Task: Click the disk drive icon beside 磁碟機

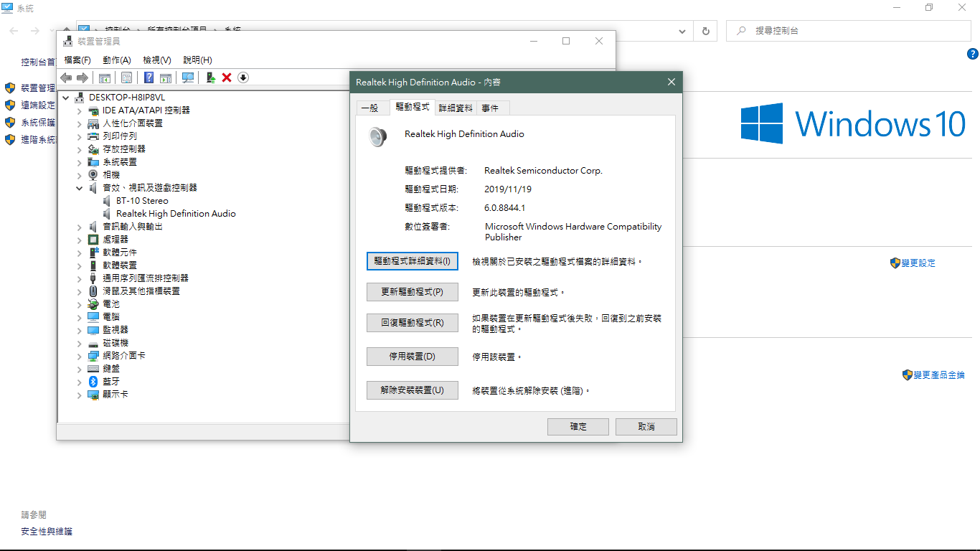Action: click(x=93, y=343)
